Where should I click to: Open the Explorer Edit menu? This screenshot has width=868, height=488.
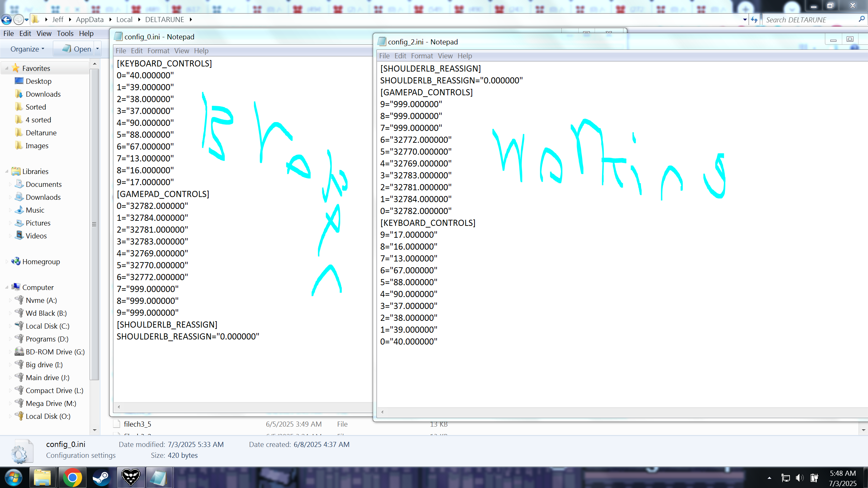point(25,33)
